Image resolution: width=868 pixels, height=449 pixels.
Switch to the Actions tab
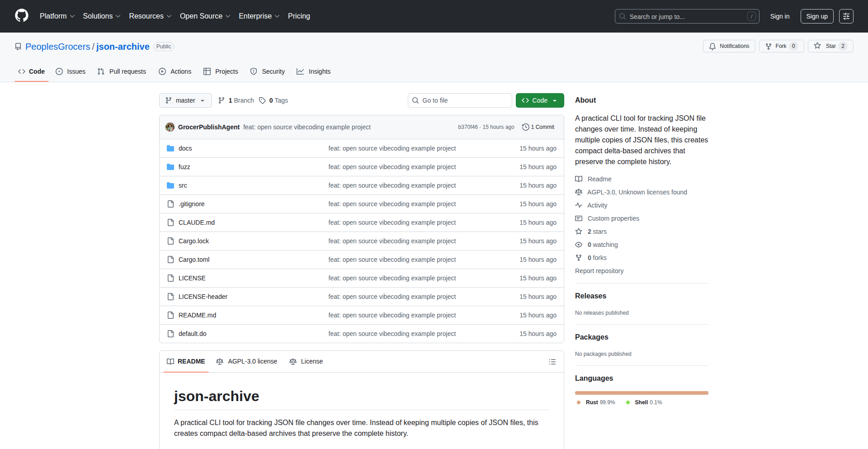click(x=175, y=71)
